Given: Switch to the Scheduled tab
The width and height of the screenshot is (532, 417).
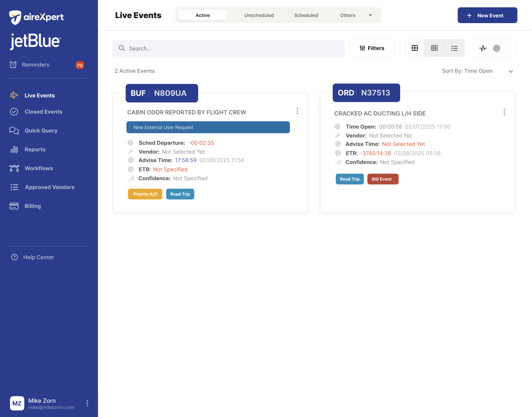Looking at the screenshot, I should [306, 15].
